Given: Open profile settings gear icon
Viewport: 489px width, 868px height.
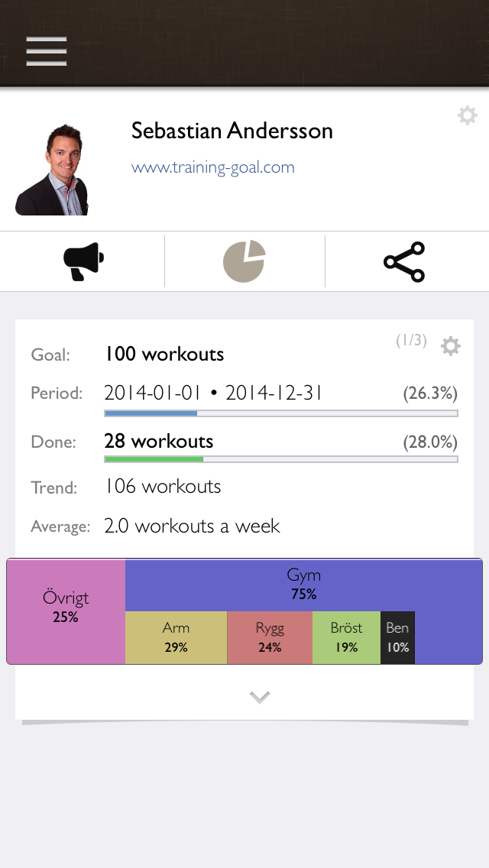Looking at the screenshot, I should (x=468, y=115).
